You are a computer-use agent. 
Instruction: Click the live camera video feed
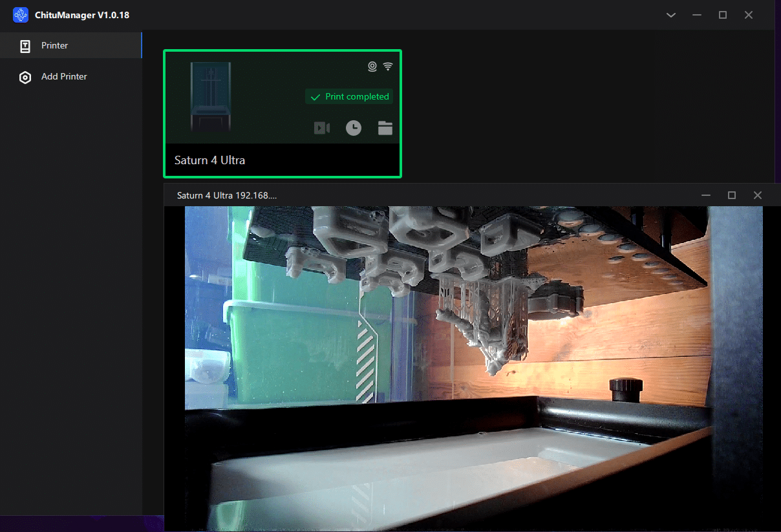point(474,369)
